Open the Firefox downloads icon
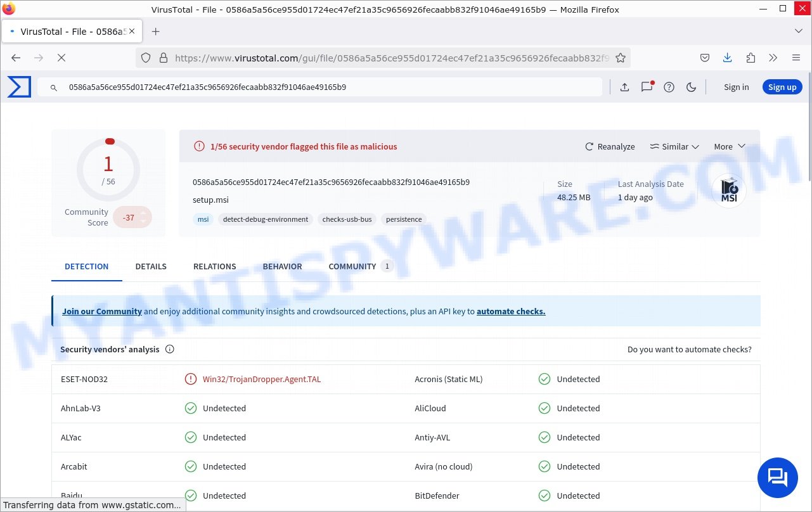This screenshot has width=812, height=512. coord(727,58)
